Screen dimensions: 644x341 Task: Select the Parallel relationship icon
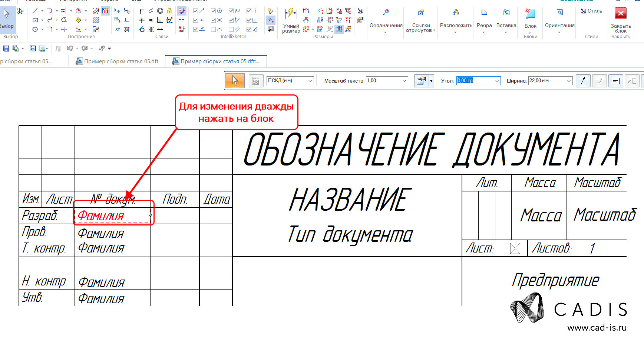click(x=151, y=11)
